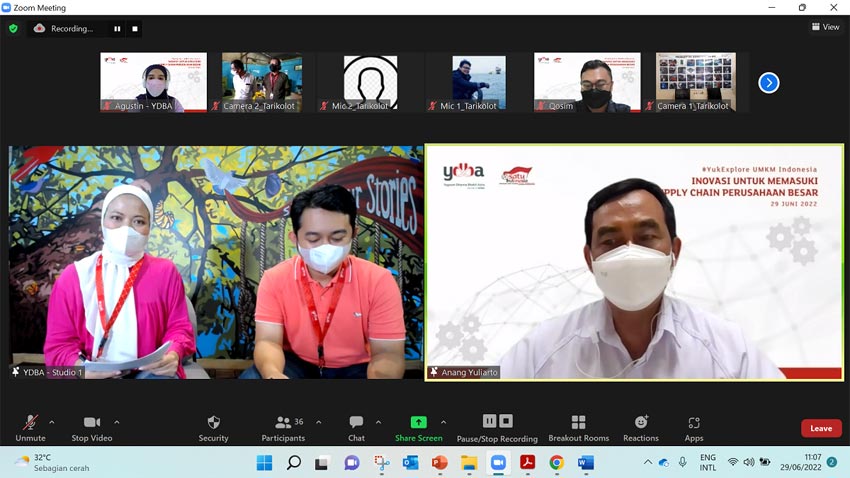850x478 pixels.
Task: Open Microsoft Word from the taskbar
Action: [x=586, y=463]
